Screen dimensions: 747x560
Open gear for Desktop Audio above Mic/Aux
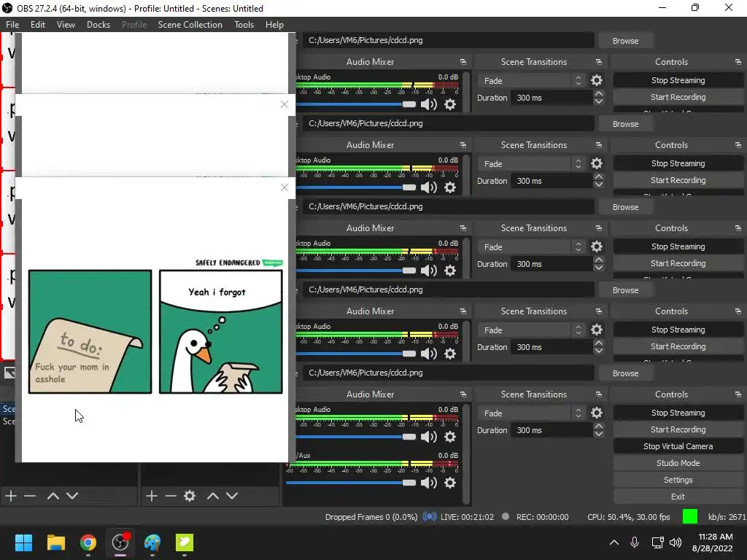coord(449,437)
